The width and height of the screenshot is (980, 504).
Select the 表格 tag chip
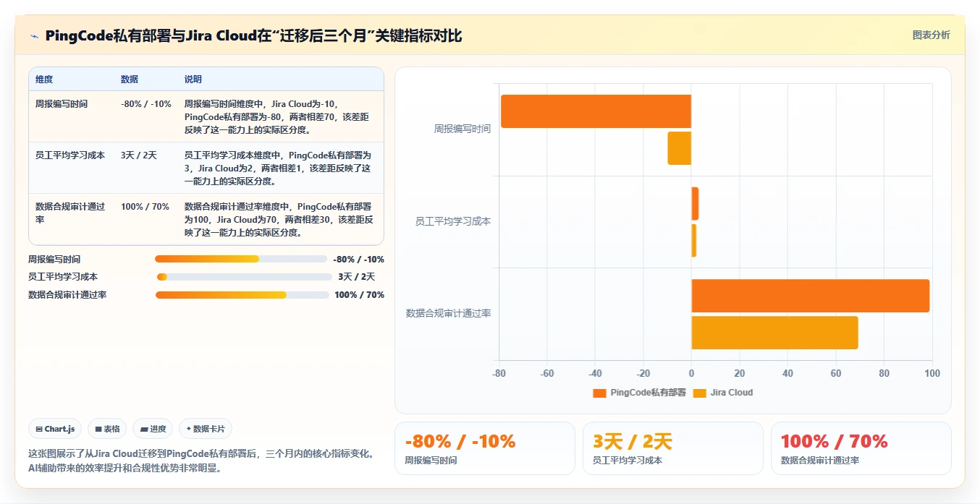coord(107,429)
